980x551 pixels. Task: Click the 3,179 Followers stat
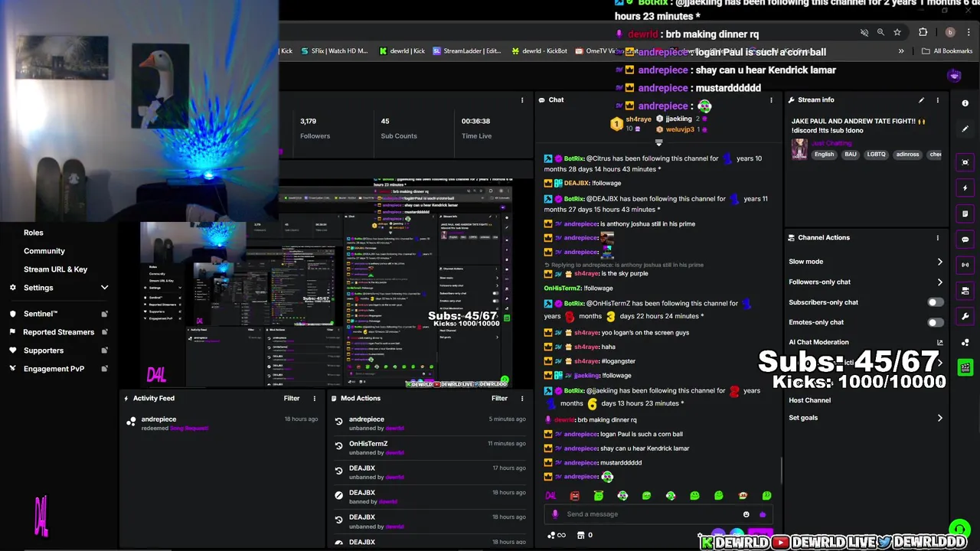tap(315, 129)
